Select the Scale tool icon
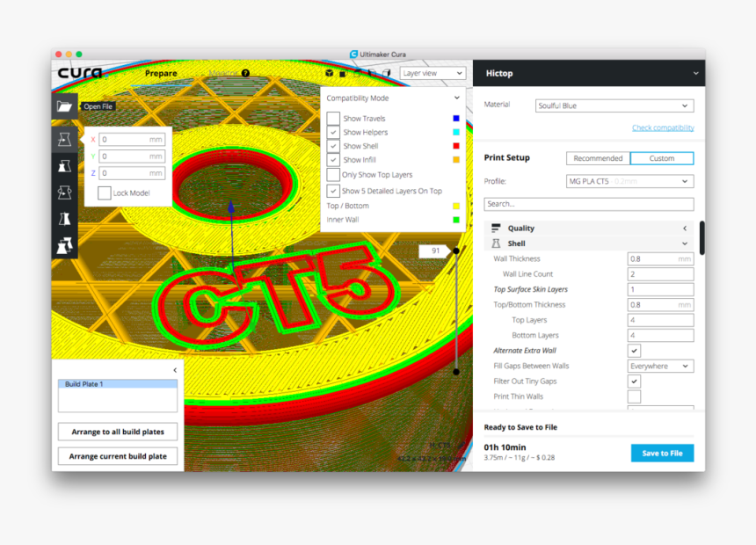This screenshot has width=756, height=545. [x=64, y=166]
